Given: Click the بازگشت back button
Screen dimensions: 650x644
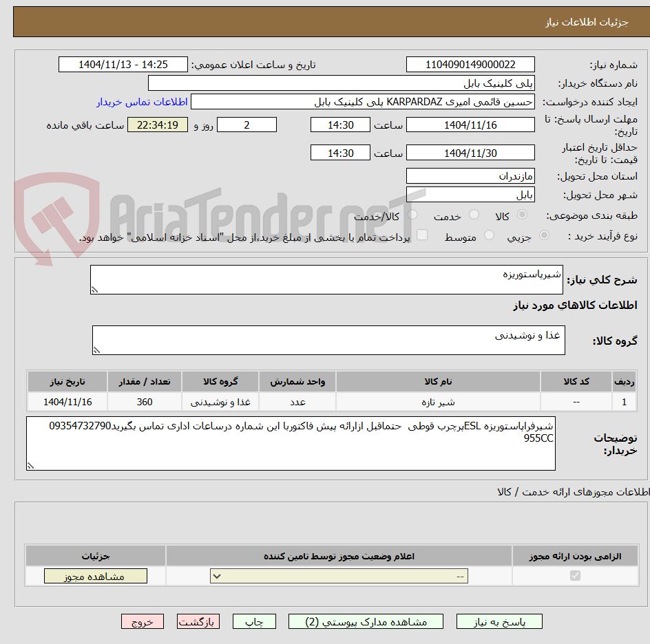Looking at the screenshot, I should click(x=198, y=621).
